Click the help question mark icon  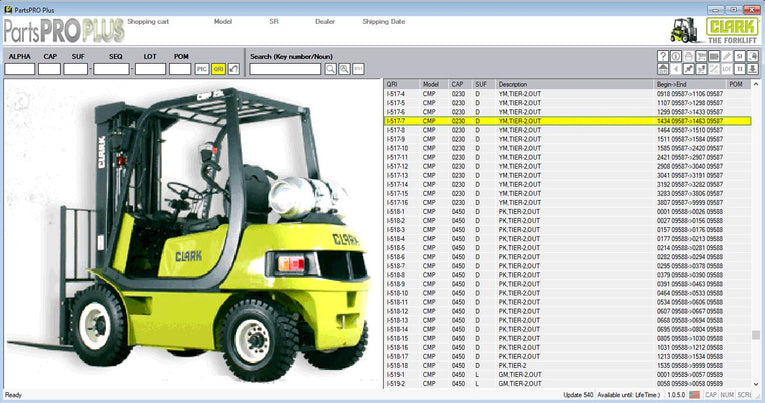663,56
